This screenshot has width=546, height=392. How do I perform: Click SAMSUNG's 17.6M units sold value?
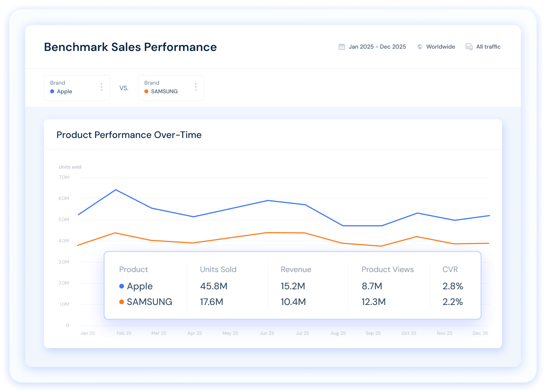tap(212, 302)
